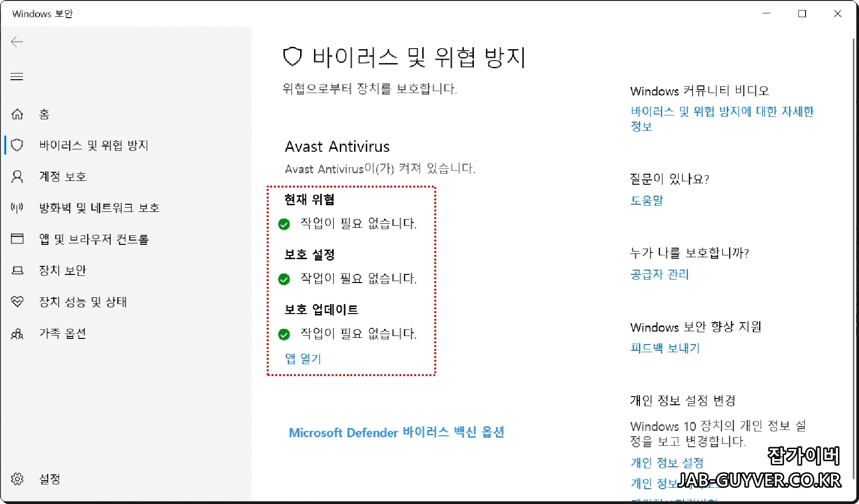Click the settings gear icon
The width and height of the screenshot is (859, 504).
pyautogui.click(x=17, y=479)
